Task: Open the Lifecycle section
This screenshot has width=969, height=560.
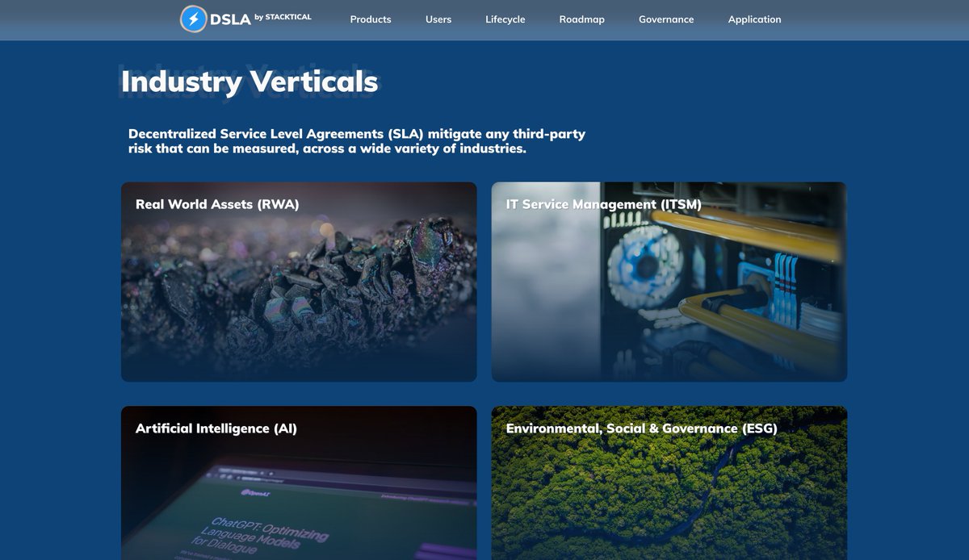Action: (x=505, y=19)
